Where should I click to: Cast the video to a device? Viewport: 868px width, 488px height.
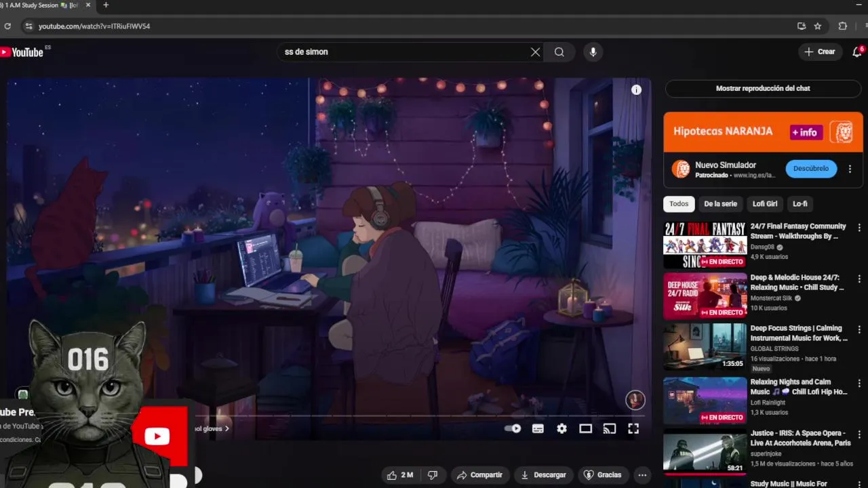coord(609,428)
